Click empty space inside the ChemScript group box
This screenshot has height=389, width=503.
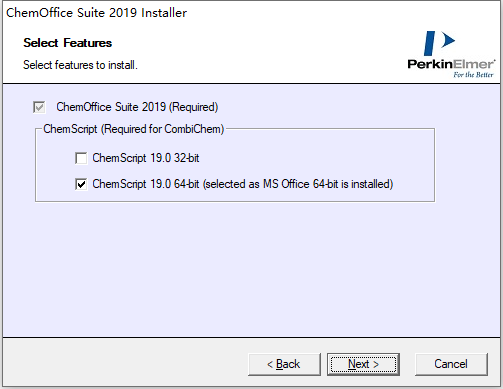pos(300,157)
